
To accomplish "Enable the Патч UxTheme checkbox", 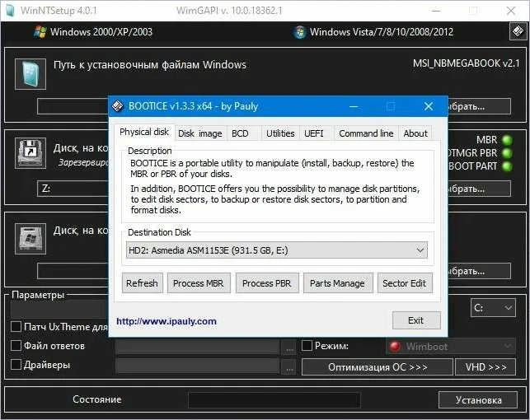I will (x=16, y=328).
